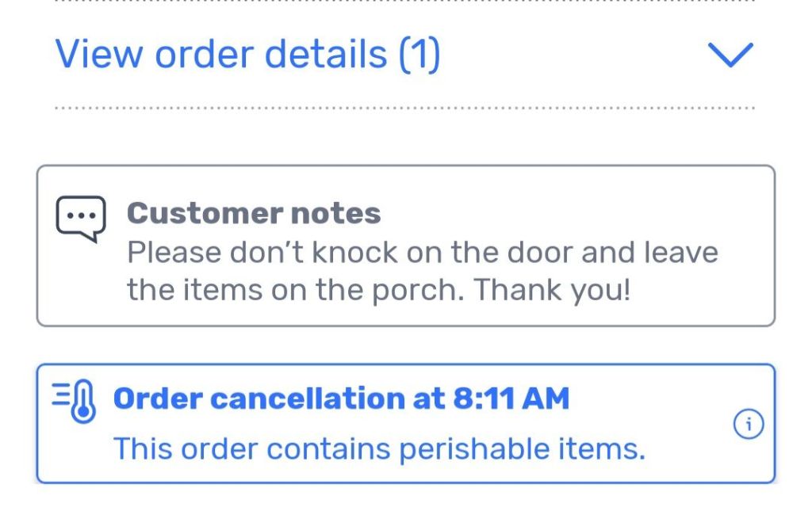Open the View order details link
Image resolution: width=812 pixels, height=530 pixels.
click(247, 55)
